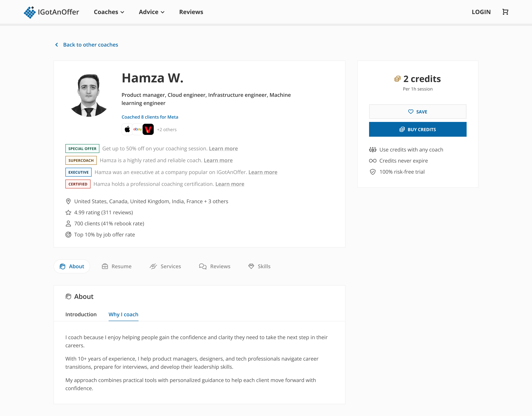Switch to the Reviews profile tab
Screen dimensions: 532x416
tap(215, 266)
